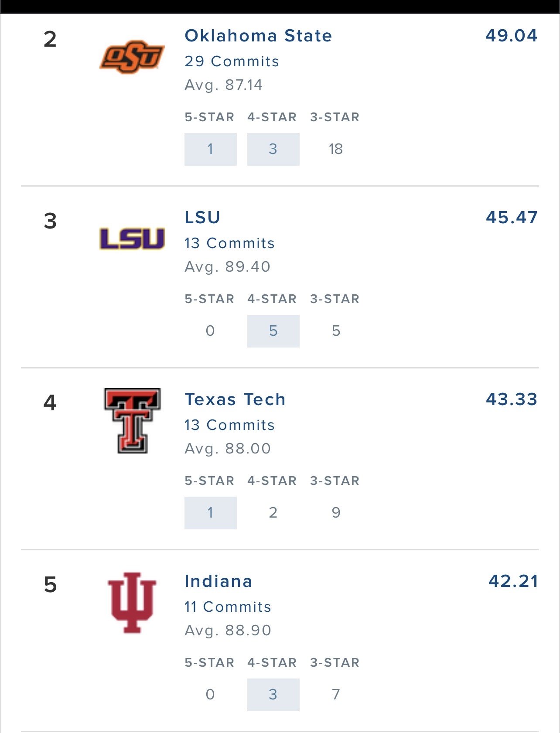Image resolution: width=560 pixels, height=733 pixels.
Task: Click Indiana's highlighted 4-star count
Action: [x=273, y=695]
